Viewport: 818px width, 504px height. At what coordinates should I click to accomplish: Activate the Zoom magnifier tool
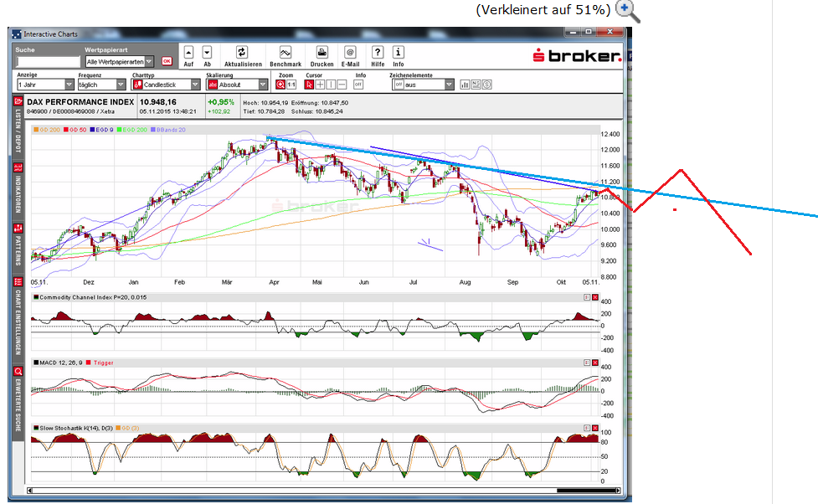pos(280,84)
